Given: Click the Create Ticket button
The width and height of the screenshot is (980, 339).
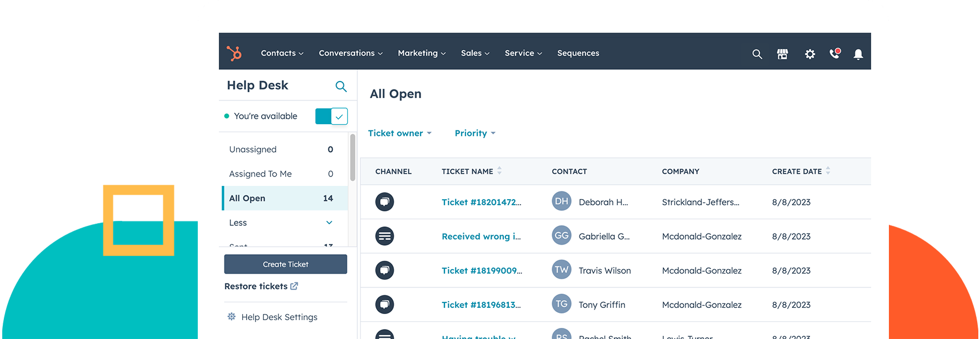Looking at the screenshot, I should [x=286, y=264].
